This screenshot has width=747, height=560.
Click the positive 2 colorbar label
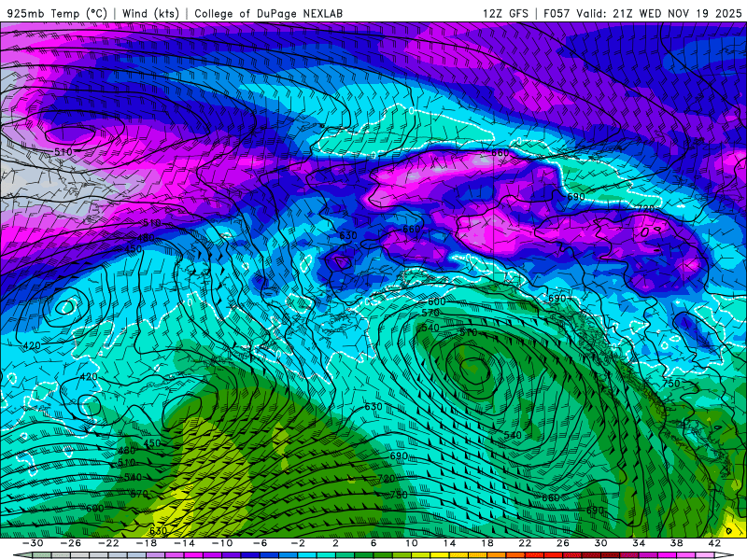(336, 543)
